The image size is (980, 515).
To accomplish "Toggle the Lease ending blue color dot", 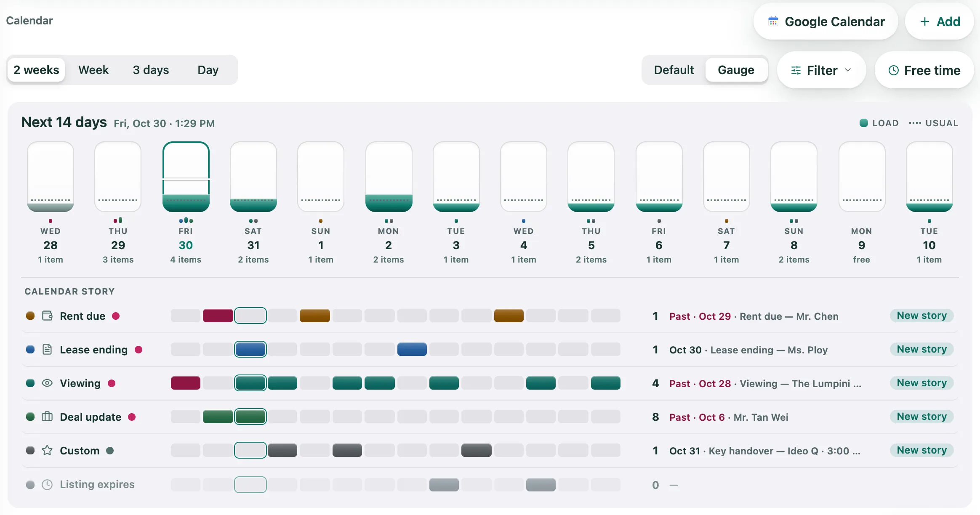I will pyautogui.click(x=30, y=350).
